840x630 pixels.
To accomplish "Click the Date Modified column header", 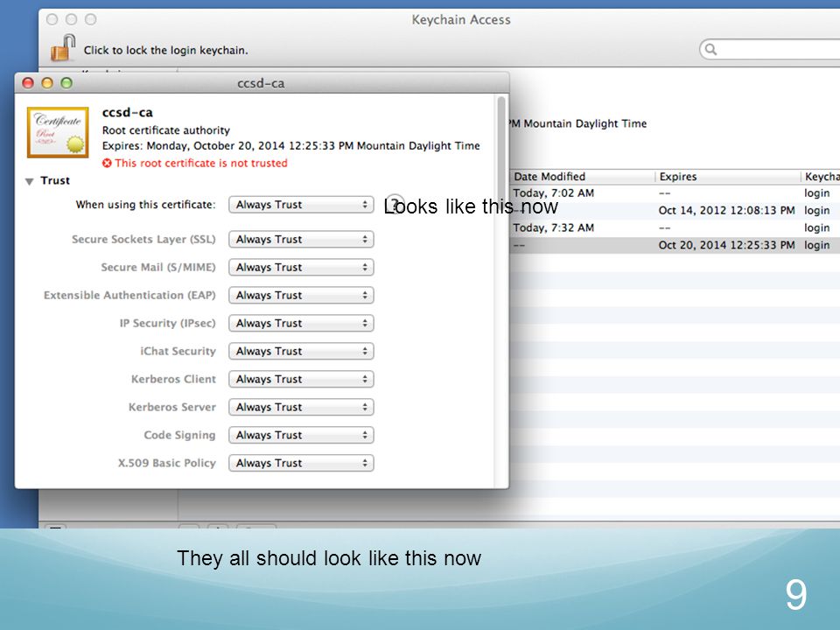I will click(x=582, y=177).
